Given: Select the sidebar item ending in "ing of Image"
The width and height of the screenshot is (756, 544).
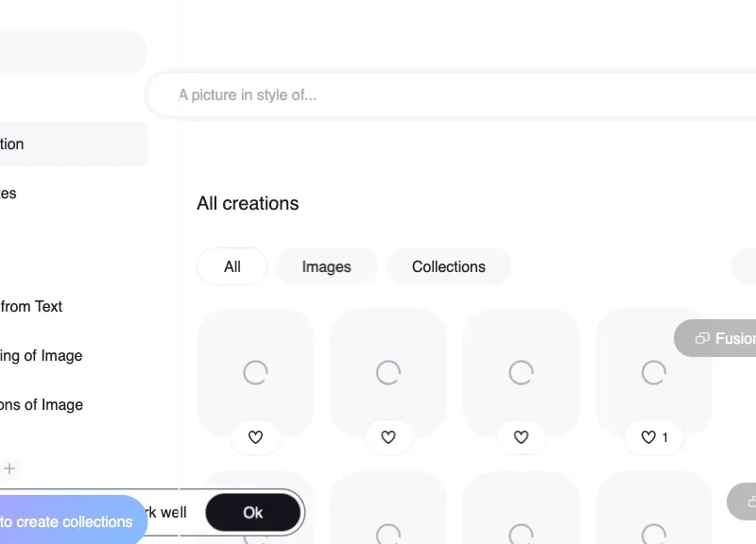Looking at the screenshot, I should point(41,355).
